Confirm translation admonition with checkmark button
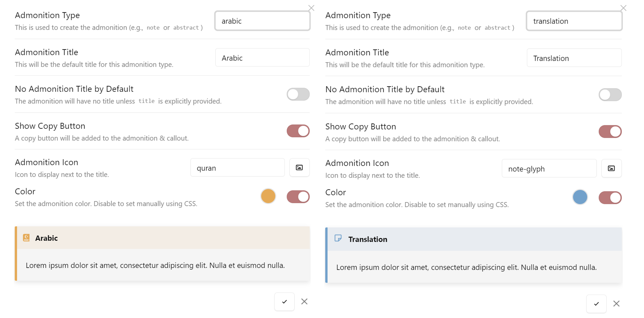Viewport: 644px width, 318px height. 596,303
